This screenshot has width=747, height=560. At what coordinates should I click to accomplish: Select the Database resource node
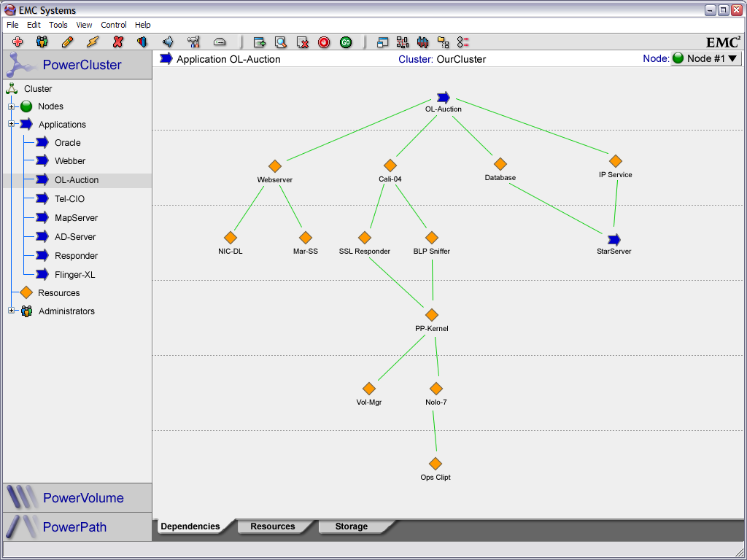[500, 164]
